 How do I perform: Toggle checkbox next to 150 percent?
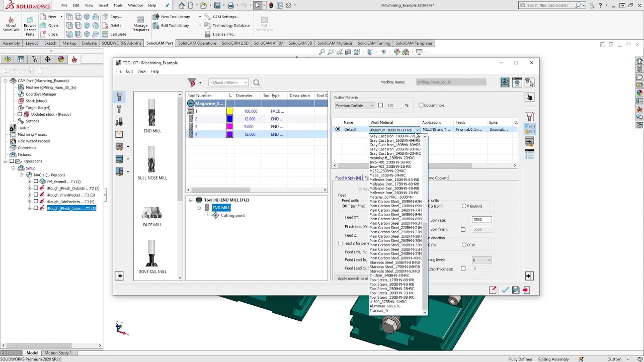coord(380,105)
